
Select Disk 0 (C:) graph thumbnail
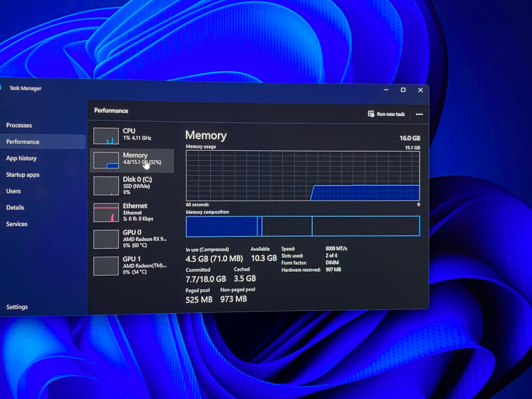point(106,186)
